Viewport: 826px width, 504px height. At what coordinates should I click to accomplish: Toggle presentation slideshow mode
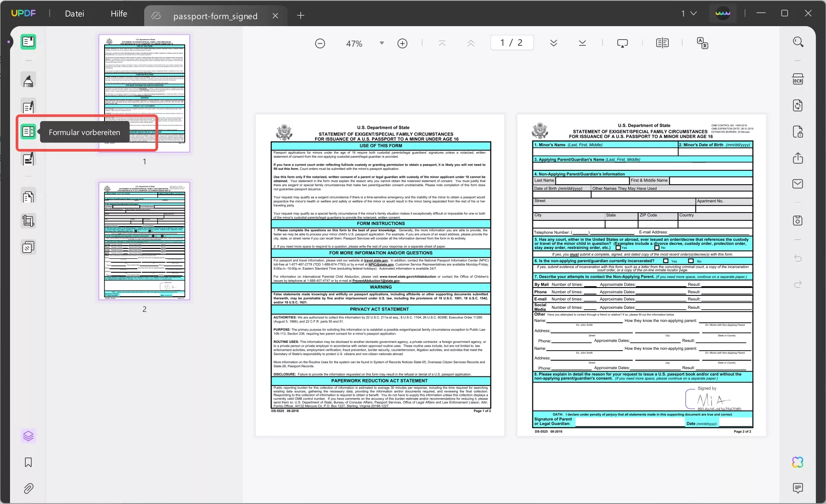tap(622, 43)
